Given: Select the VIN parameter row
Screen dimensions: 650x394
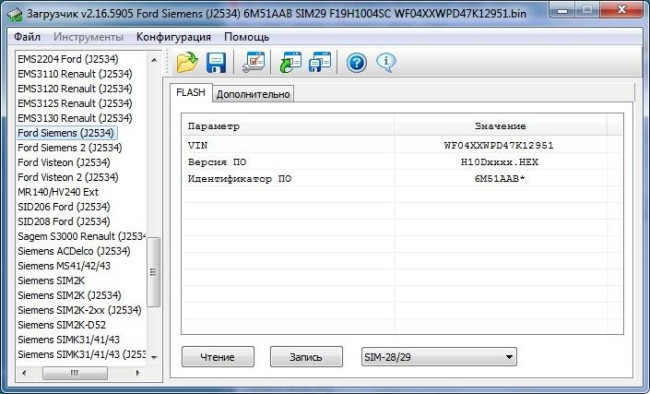Looking at the screenshot, I should point(402,145).
